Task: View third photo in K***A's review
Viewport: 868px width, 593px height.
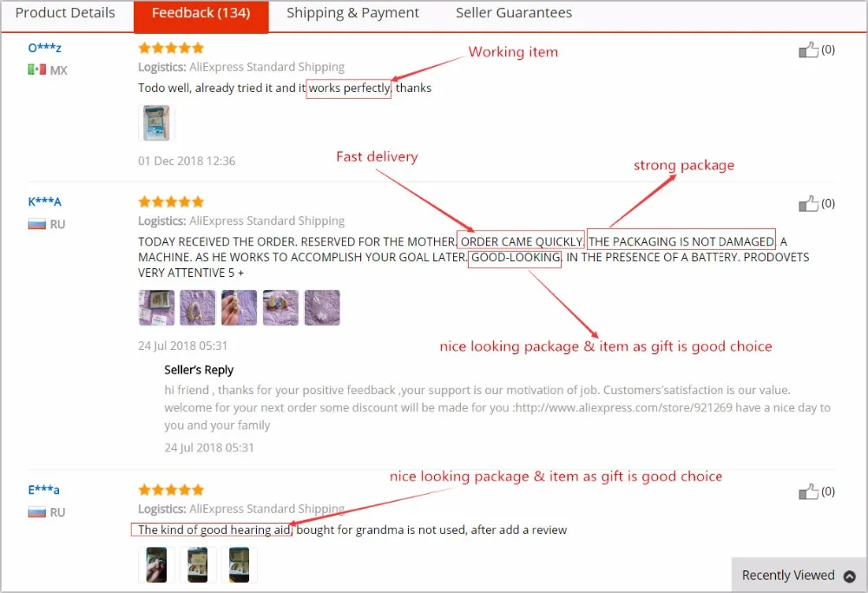Action: point(240,307)
